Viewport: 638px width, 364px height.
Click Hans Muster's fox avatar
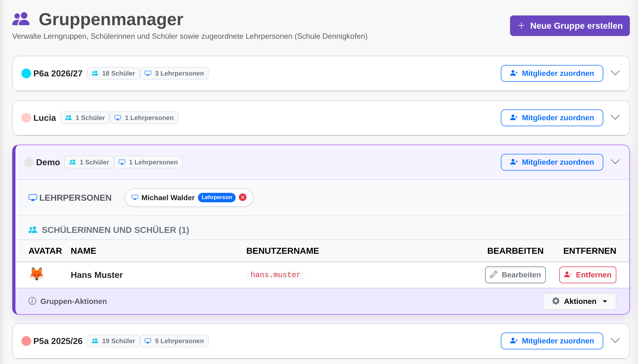[x=37, y=274]
